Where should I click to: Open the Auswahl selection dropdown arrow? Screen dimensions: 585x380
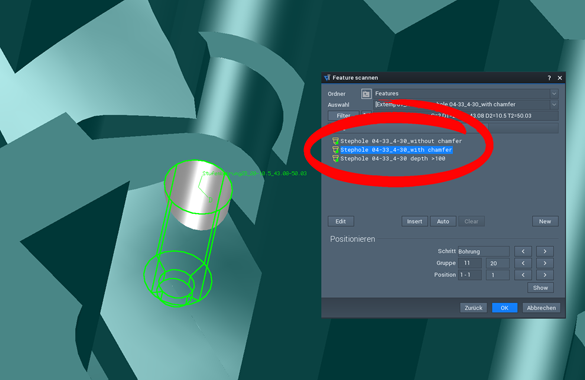pos(554,104)
